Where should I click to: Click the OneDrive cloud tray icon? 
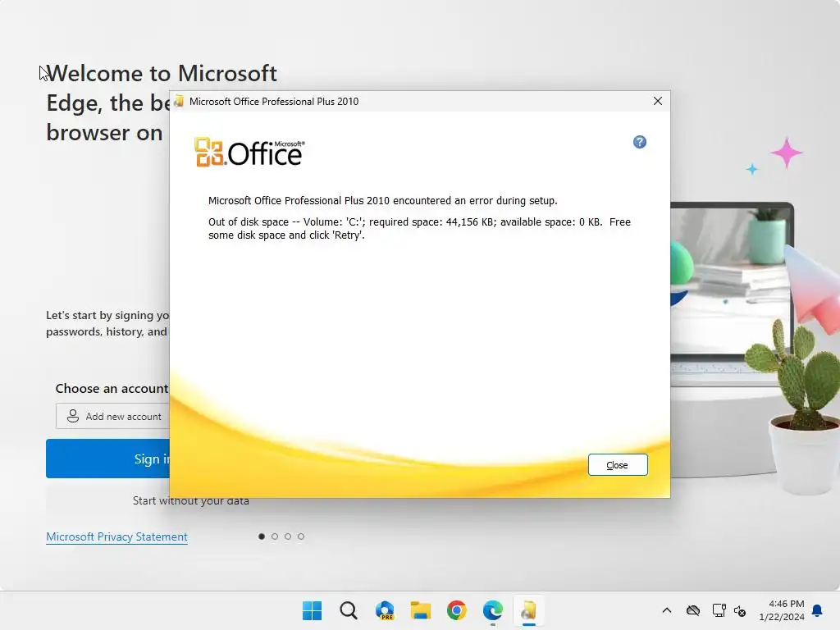(693, 610)
